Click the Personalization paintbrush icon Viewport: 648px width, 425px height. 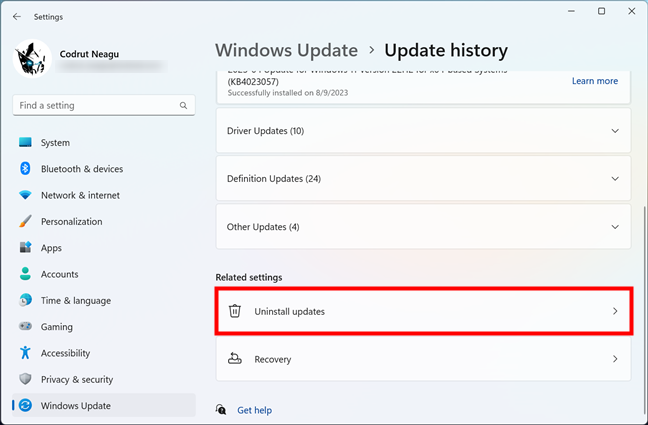[25, 221]
